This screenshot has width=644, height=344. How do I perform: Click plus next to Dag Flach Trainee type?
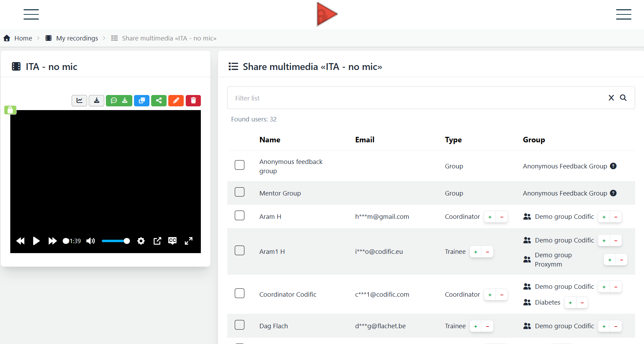475,326
